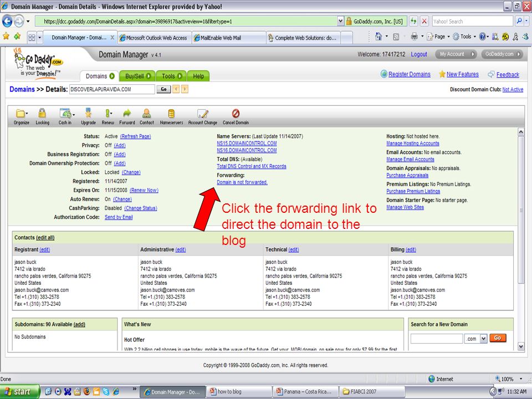
Task: Click the Renew Now link
Action: coord(144,190)
